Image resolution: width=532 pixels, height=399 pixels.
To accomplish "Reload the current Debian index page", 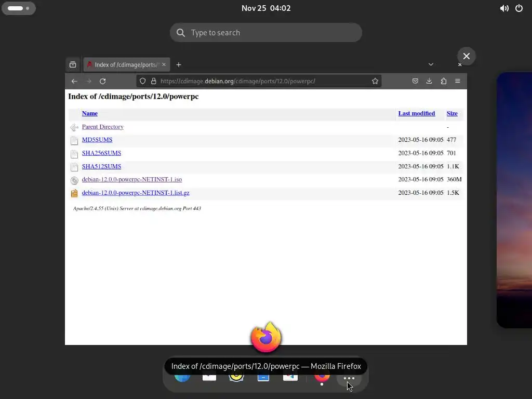I will click(x=102, y=81).
